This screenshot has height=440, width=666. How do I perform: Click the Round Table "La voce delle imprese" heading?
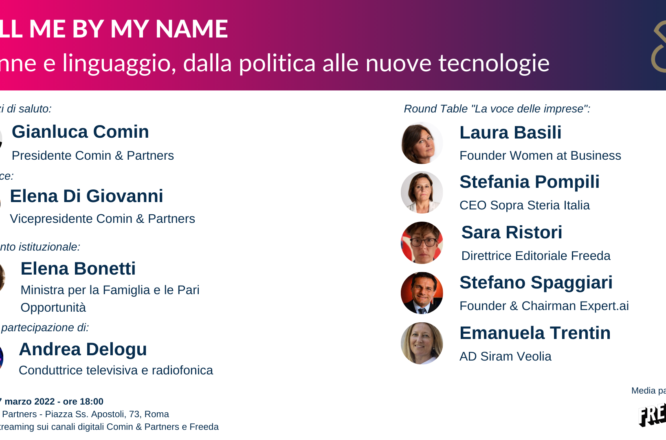pyautogui.click(x=497, y=109)
